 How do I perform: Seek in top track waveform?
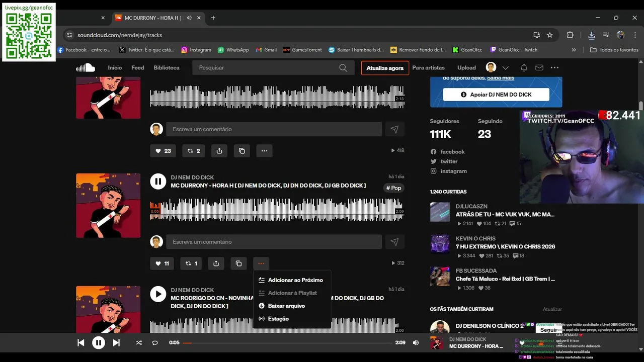point(277,97)
